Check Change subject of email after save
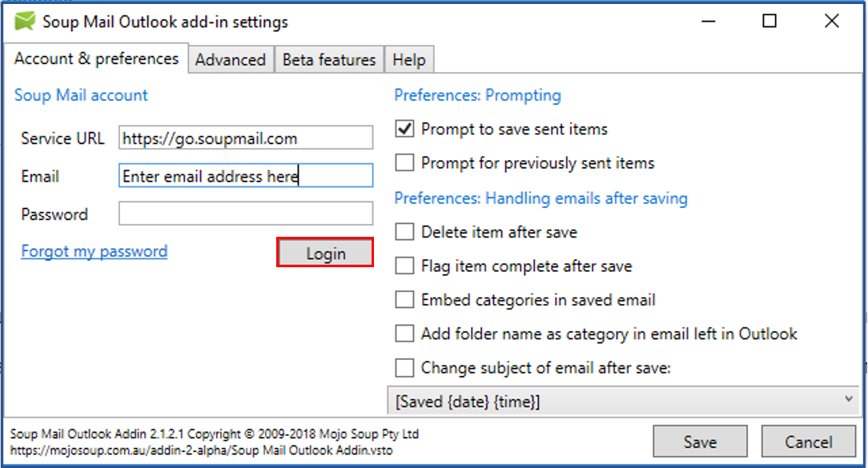 pyautogui.click(x=405, y=368)
